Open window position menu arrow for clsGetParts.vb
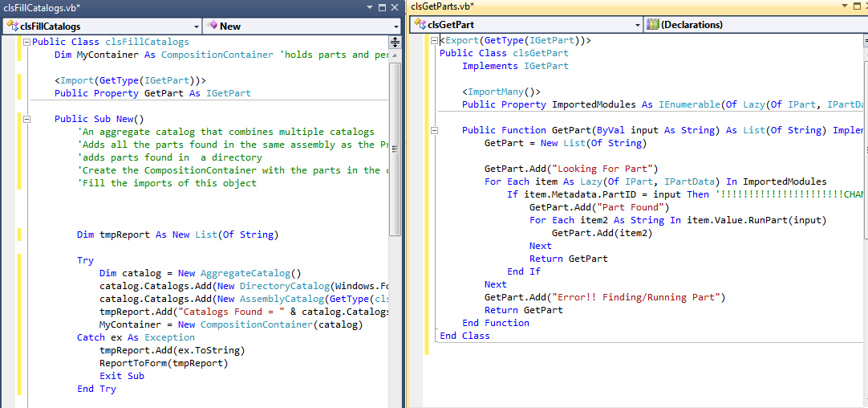The height and width of the screenshot is (408, 868). click(845, 6)
